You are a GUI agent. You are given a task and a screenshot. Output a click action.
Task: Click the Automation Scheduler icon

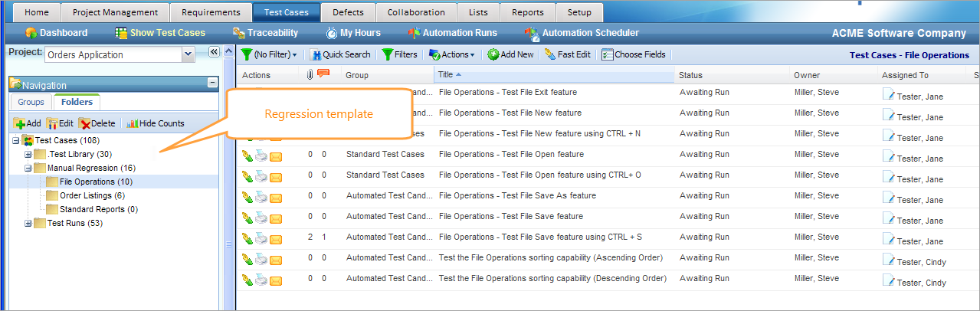532,33
